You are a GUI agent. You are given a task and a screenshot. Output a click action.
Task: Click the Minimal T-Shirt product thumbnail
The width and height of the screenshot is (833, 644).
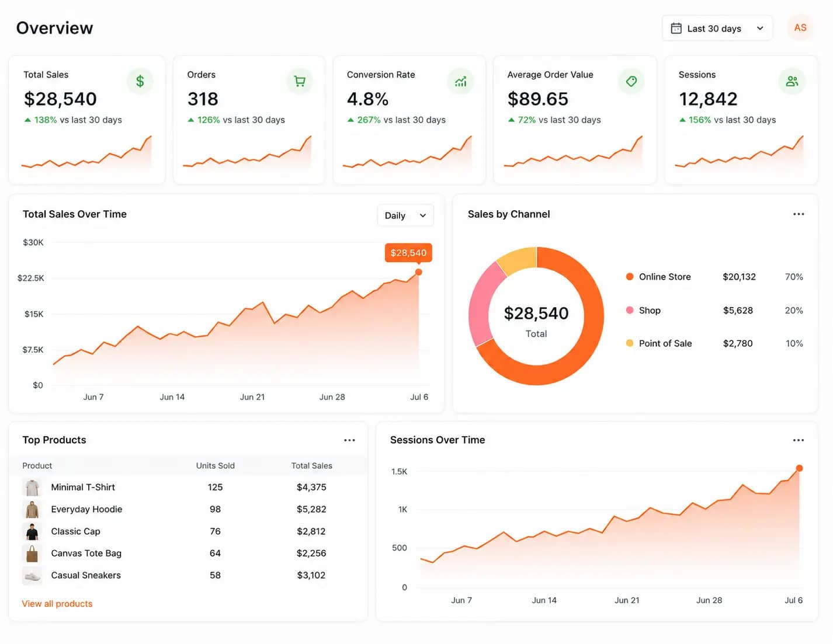(32, 487)
